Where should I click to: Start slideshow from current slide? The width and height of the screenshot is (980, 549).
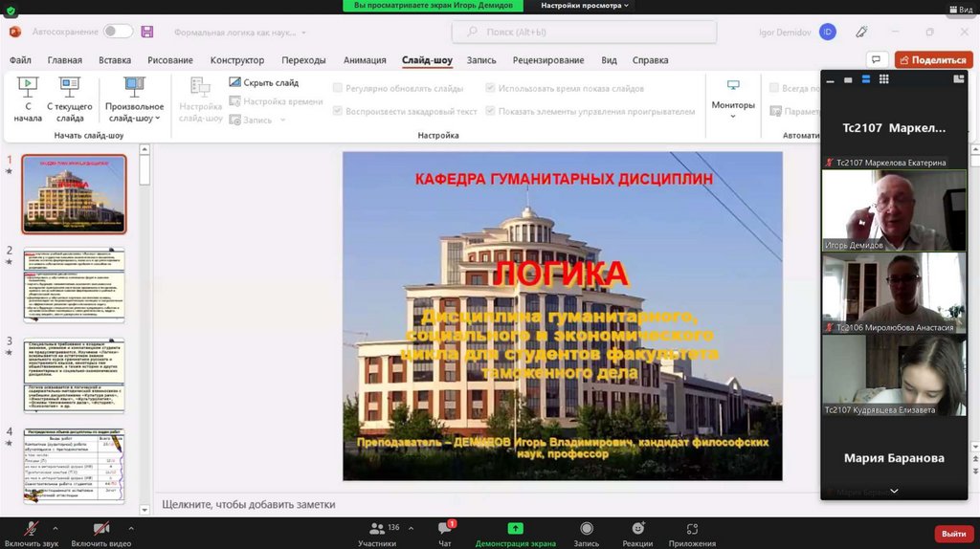point(69,99)
